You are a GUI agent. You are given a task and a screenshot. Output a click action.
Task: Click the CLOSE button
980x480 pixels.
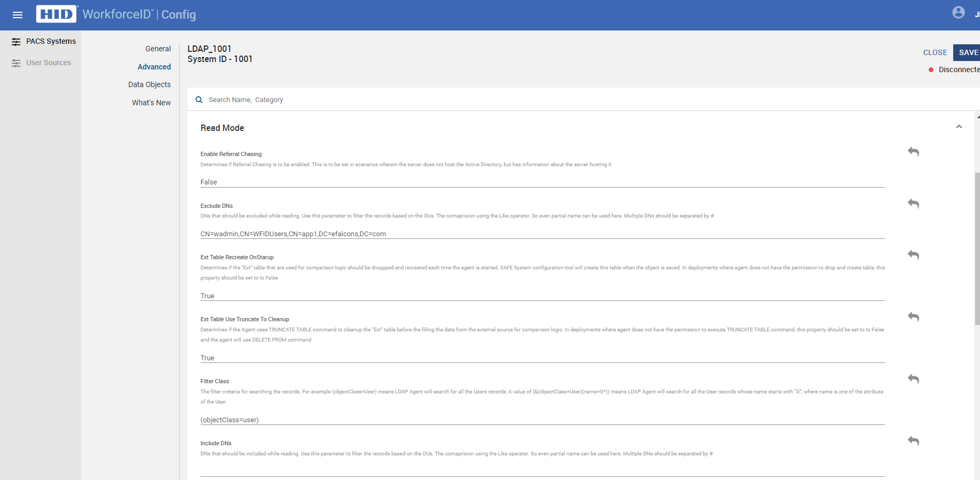tap(935, 52)
